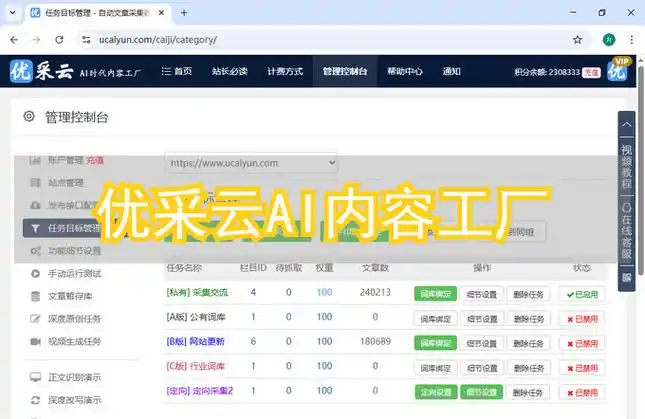
Task: Click the browser back arrow
Action: tap(14, 39)
